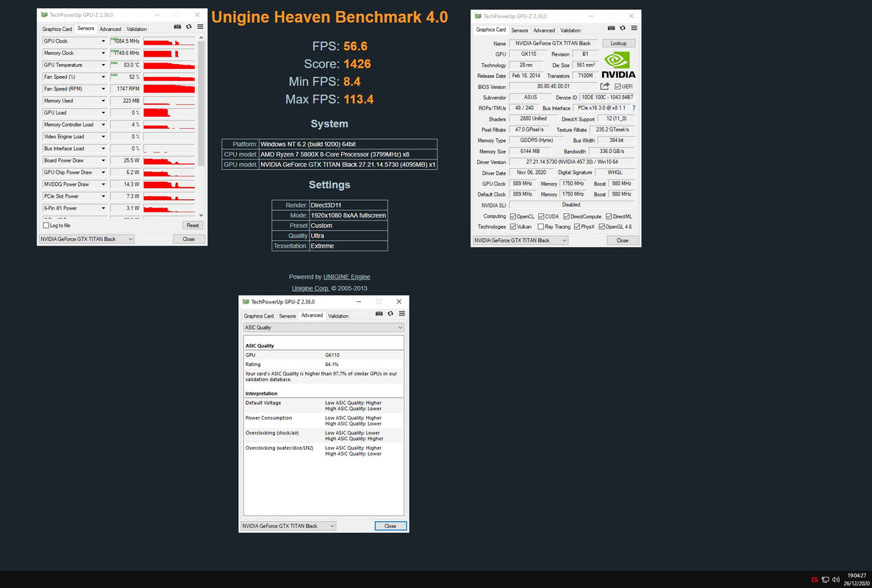
Task: Click the GPU Temperature history graph
Action: (169, 65)
